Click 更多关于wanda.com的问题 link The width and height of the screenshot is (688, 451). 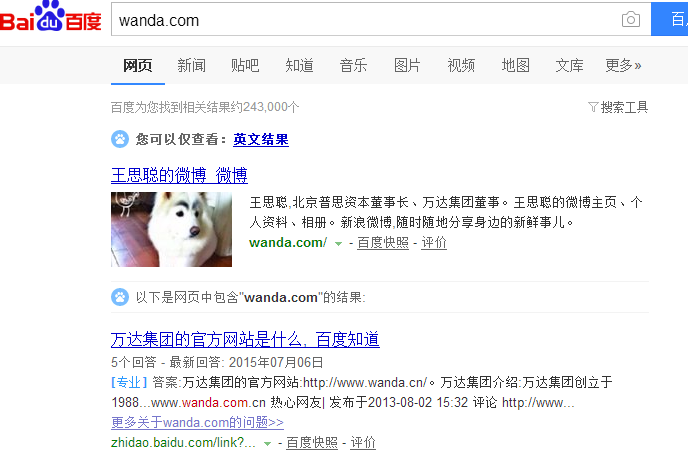click(x=197, y=422)
